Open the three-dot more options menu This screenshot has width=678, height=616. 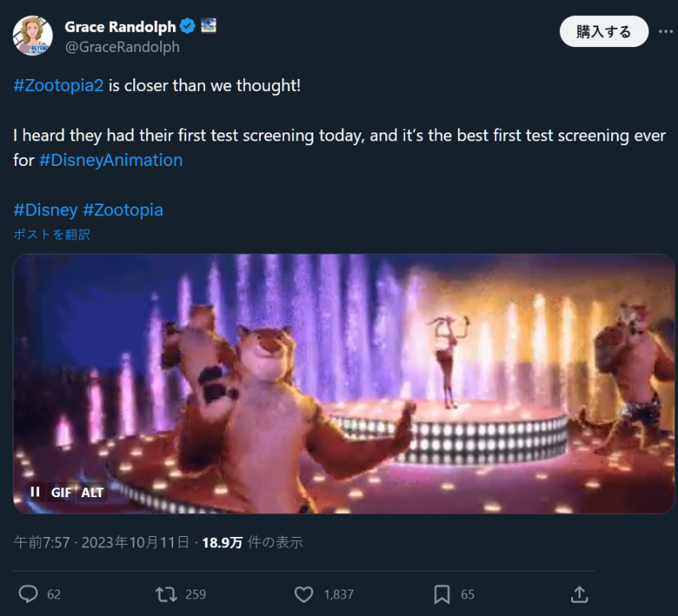(x=665, y=32)
